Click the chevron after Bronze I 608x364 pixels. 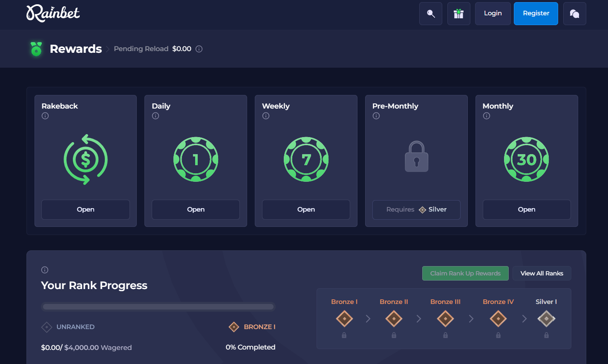pyautogui.click(x=368, y=318)
